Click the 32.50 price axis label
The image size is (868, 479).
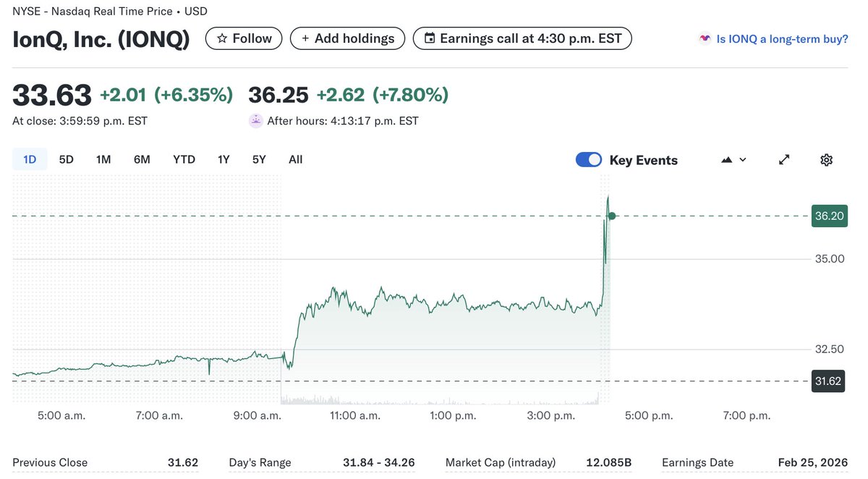[x=830, y=349]
